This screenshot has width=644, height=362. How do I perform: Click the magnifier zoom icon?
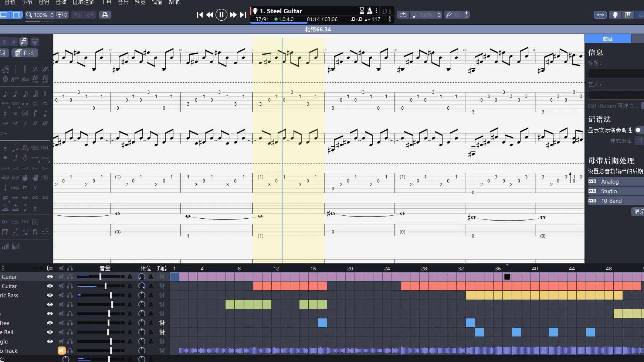(29, 15)
